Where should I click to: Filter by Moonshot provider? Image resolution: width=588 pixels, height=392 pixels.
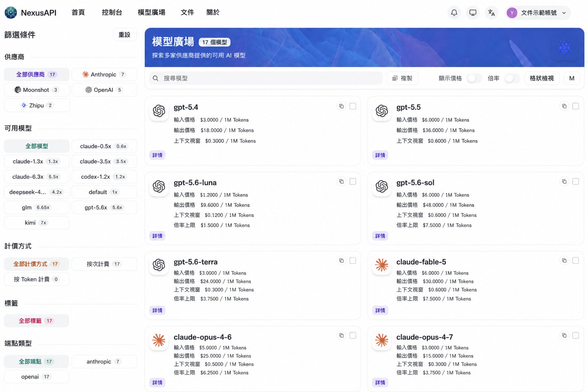click(x=37, y=90)
